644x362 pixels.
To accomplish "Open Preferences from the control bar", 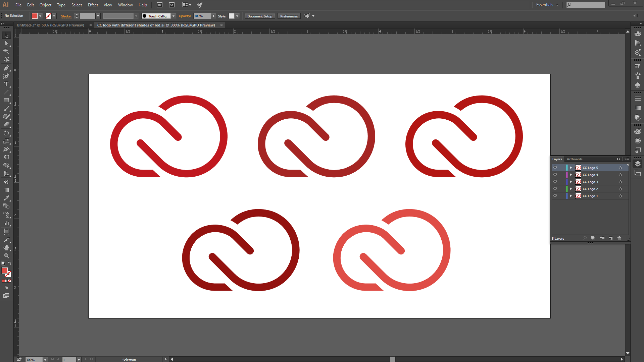I will click(289, 16).
